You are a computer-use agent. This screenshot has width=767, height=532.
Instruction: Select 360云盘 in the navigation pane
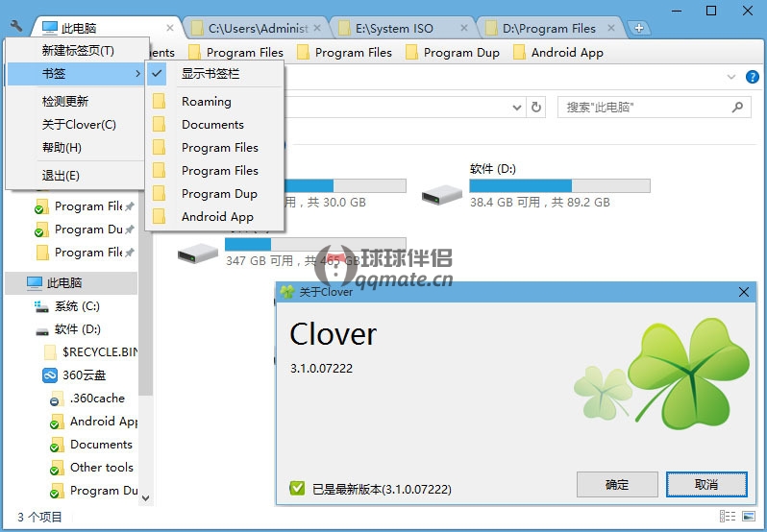click(85, 375)
